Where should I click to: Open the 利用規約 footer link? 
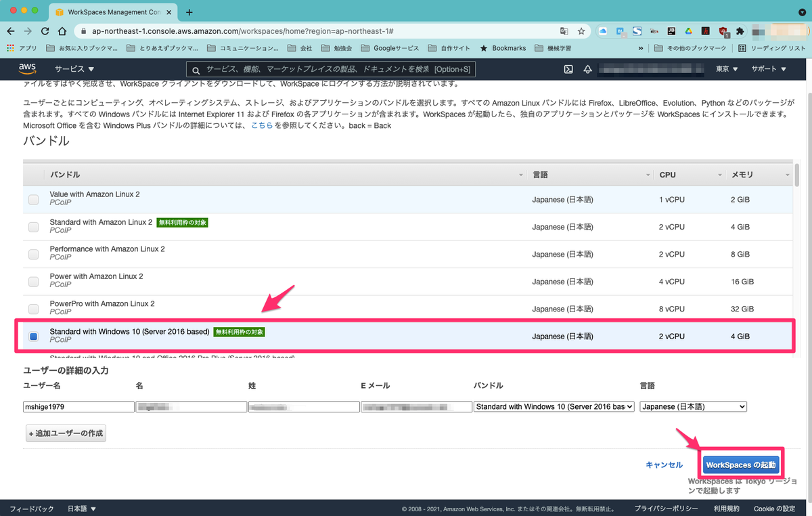726,509
